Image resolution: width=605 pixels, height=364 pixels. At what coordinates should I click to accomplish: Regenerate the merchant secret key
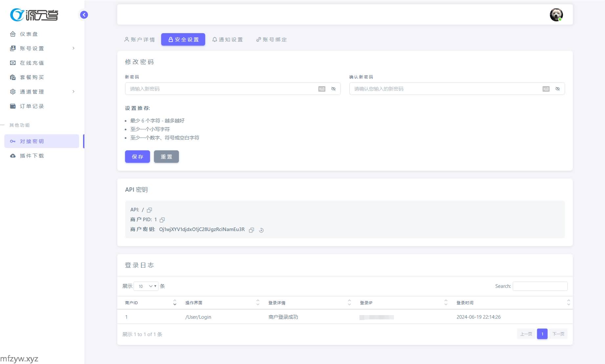pyautogui.click(x=261, y=230)
